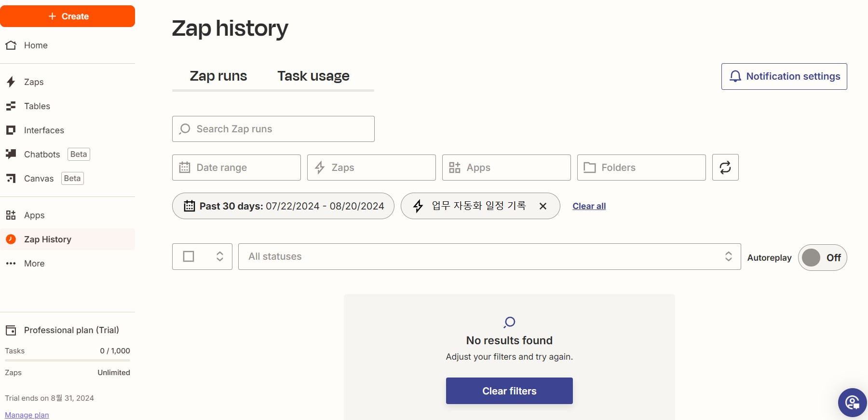Screen dimensions: 868x420
Task: Click the orange Create button
Action: pyautogui.click(x=68, y=16)
